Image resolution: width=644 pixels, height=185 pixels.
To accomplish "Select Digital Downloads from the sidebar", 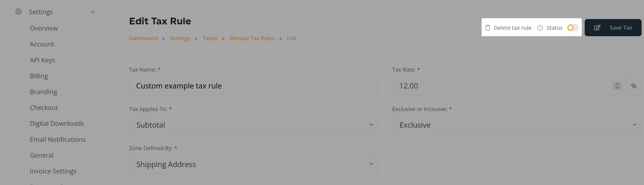I will click(x=57, y=123).
